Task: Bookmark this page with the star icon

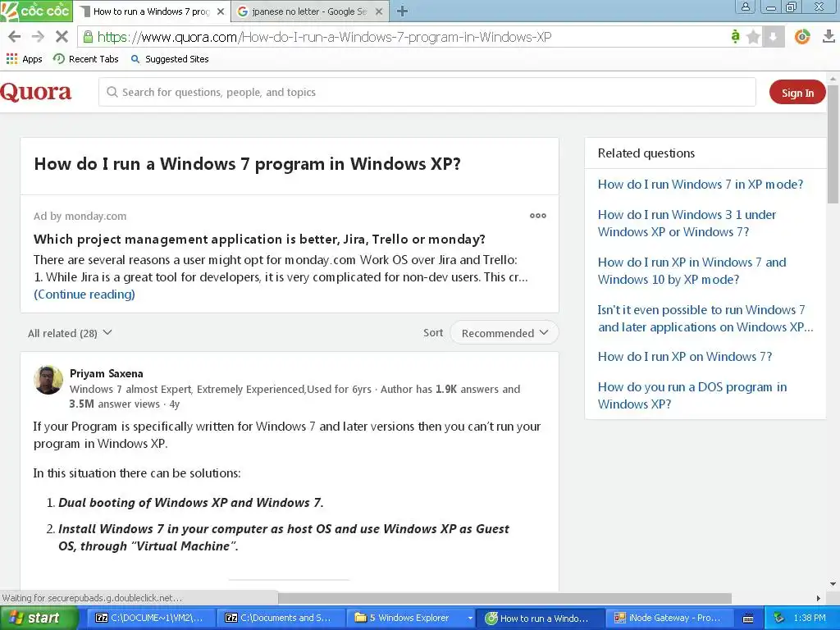Action: click(x=753, y=37)
